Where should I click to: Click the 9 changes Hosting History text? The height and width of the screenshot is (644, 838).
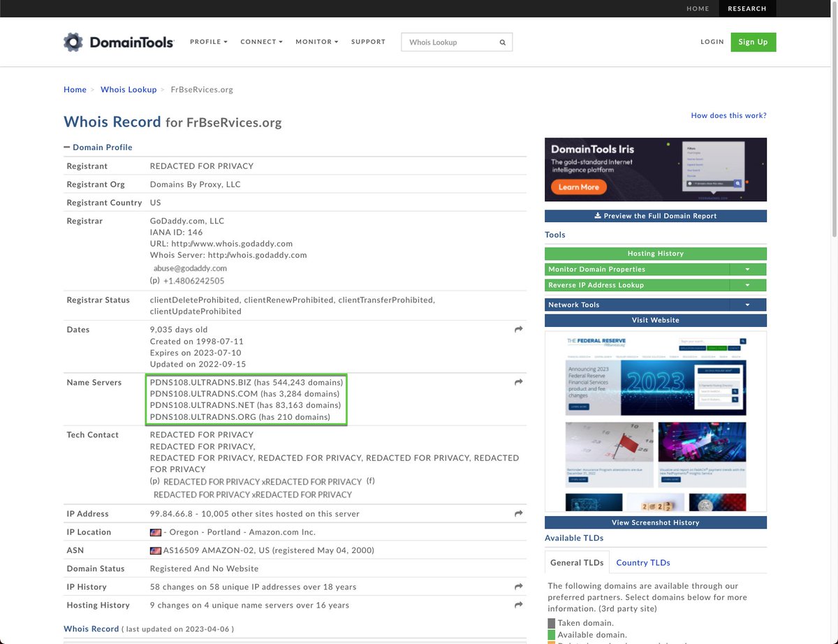[249, 605]
